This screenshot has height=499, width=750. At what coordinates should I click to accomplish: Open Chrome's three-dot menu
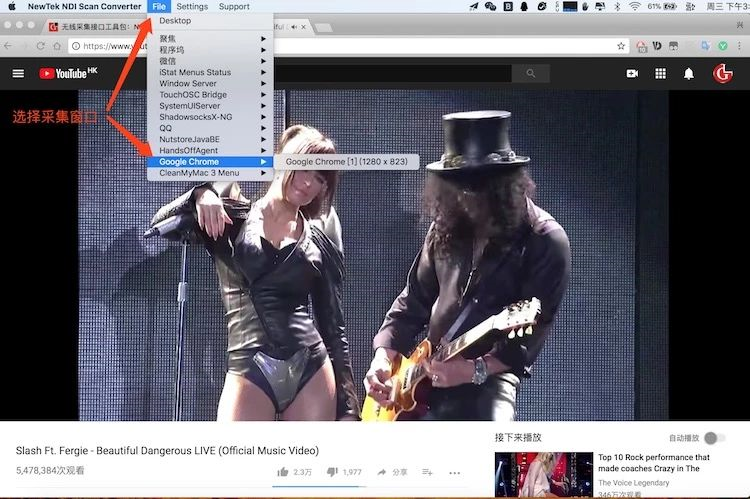point(740,46)
